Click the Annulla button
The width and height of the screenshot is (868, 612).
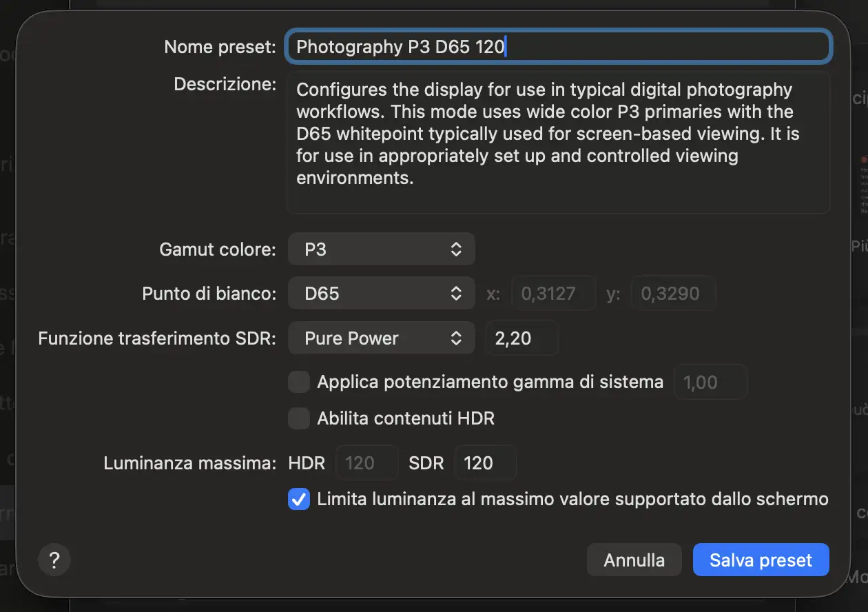634,560
